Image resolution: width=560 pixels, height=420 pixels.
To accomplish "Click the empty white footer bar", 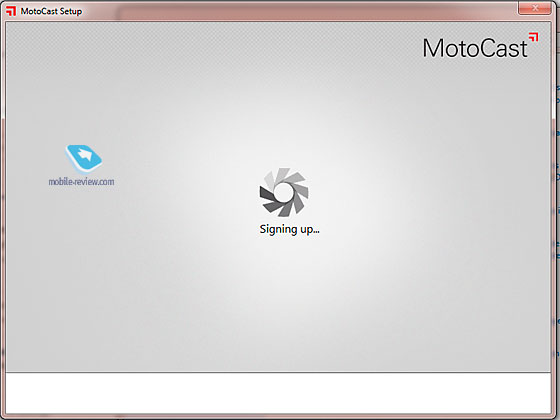I will click(x=278, y=393).
